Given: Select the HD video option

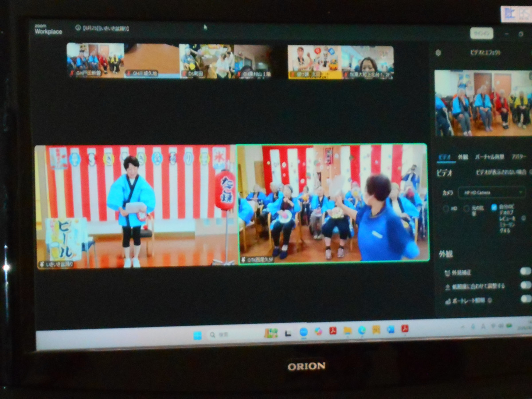Looking at the screenshot, I should (x=446, y=208).
